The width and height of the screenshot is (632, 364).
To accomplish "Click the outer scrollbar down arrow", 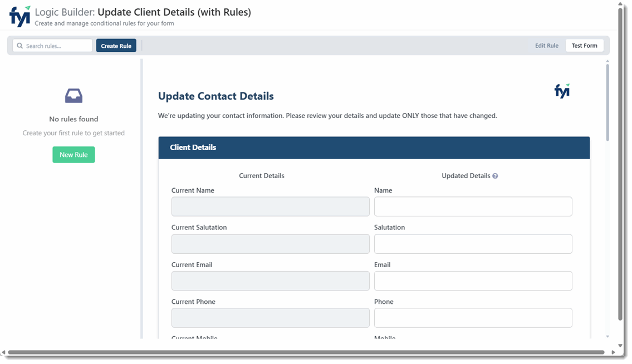I will [x=621, y=346].
